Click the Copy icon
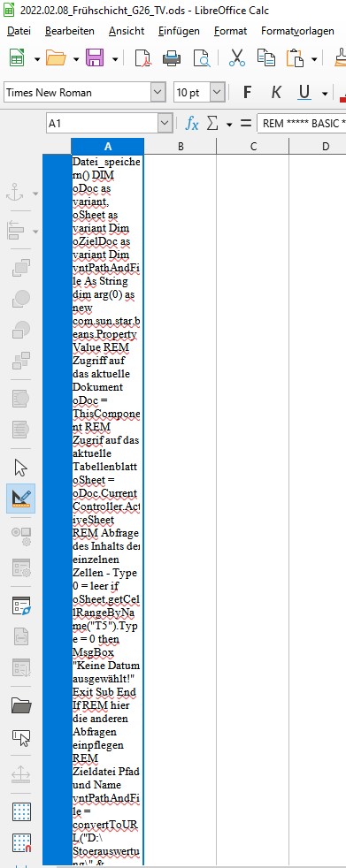The image size is (346, 868). 266,57
